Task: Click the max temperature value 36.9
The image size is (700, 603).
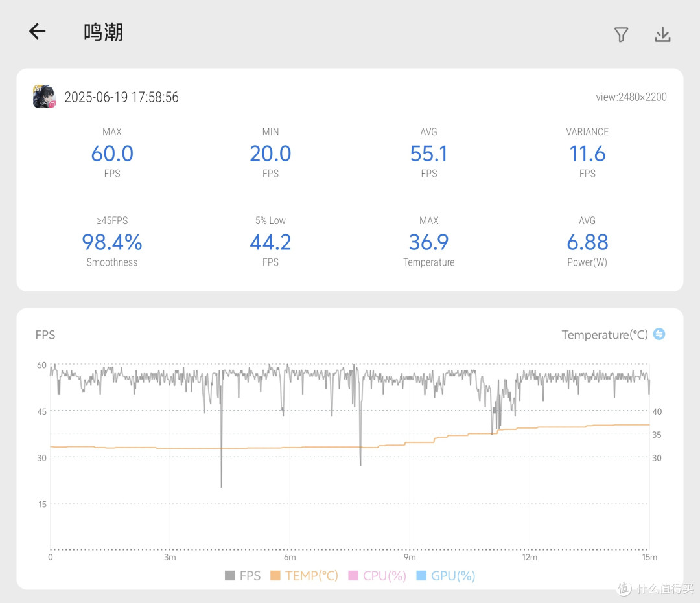Action: (x=428, y=242)
